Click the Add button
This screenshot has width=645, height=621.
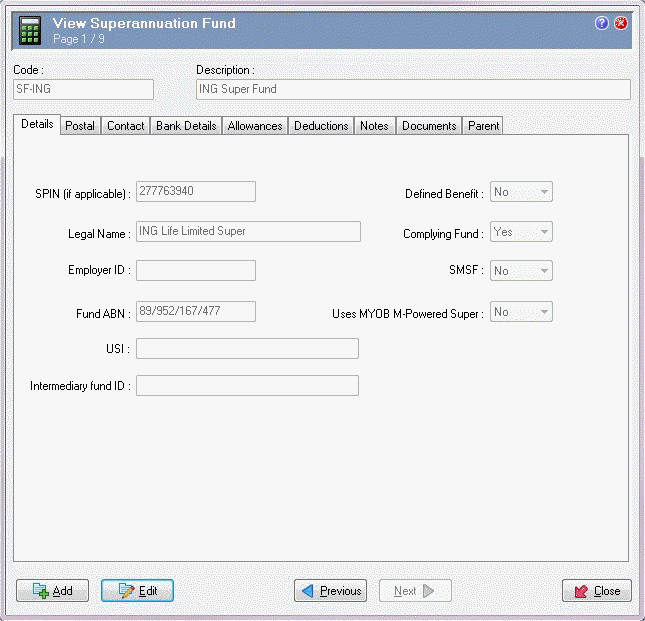53,591
